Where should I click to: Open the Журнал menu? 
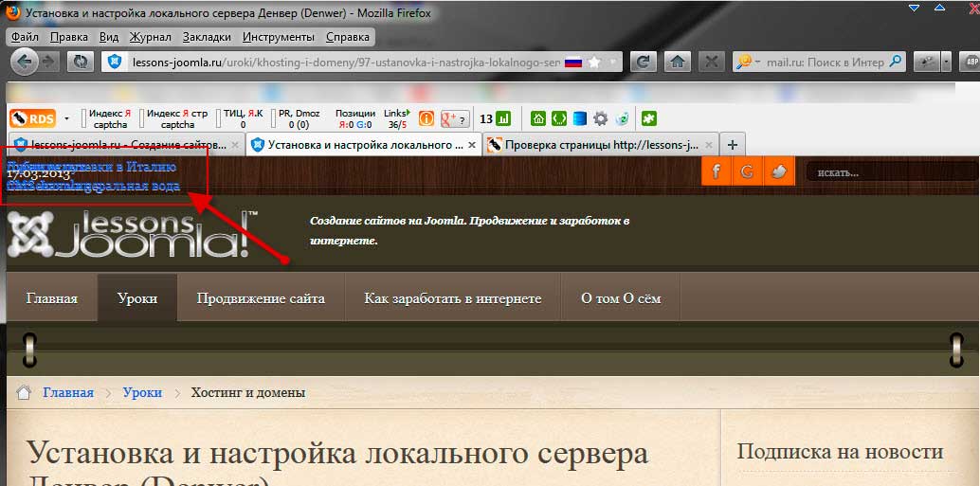(150, 37)
